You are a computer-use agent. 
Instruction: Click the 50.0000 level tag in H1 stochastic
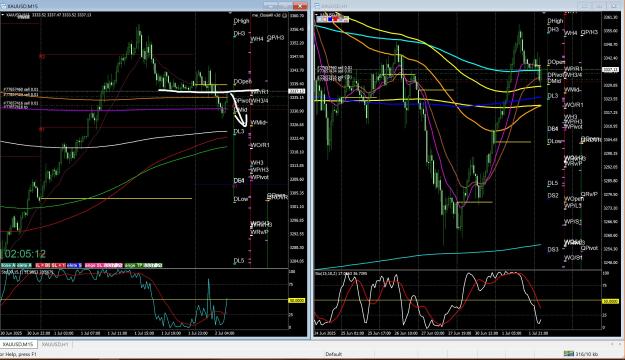click(610, 302)
